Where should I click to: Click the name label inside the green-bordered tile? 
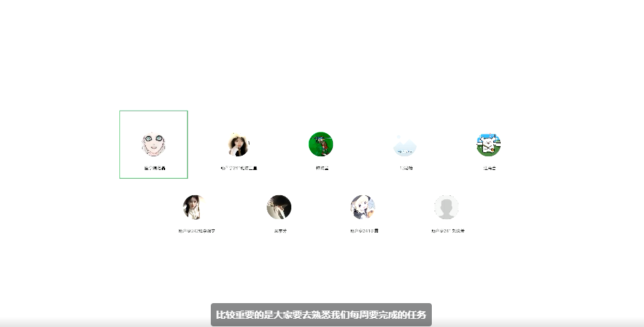point(154,168)
